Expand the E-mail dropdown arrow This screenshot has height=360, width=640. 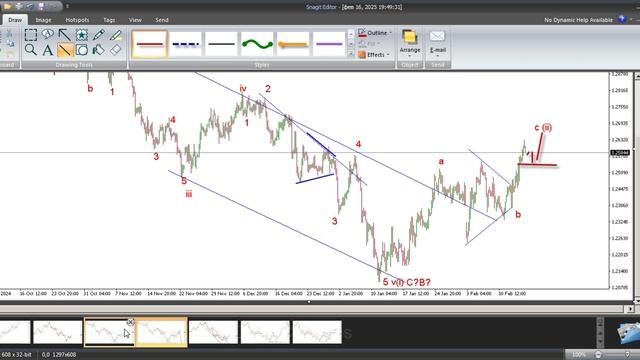click(x=437, y=56)
